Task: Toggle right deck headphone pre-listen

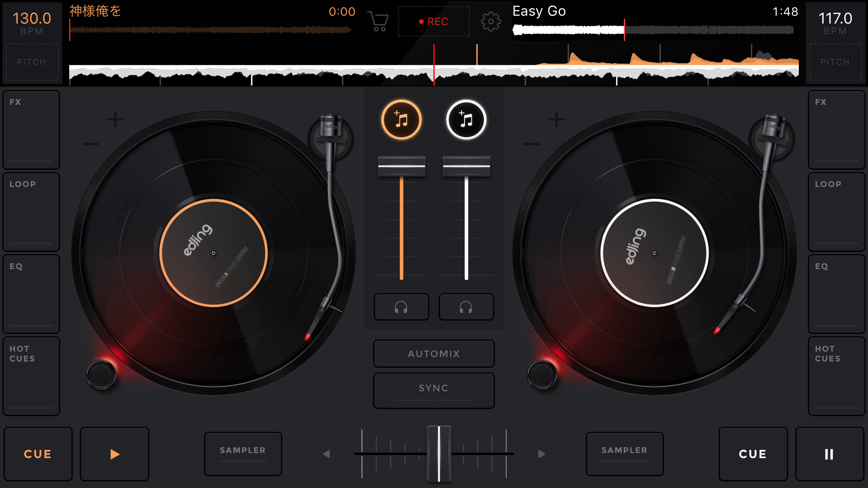Action: (466, 307)
